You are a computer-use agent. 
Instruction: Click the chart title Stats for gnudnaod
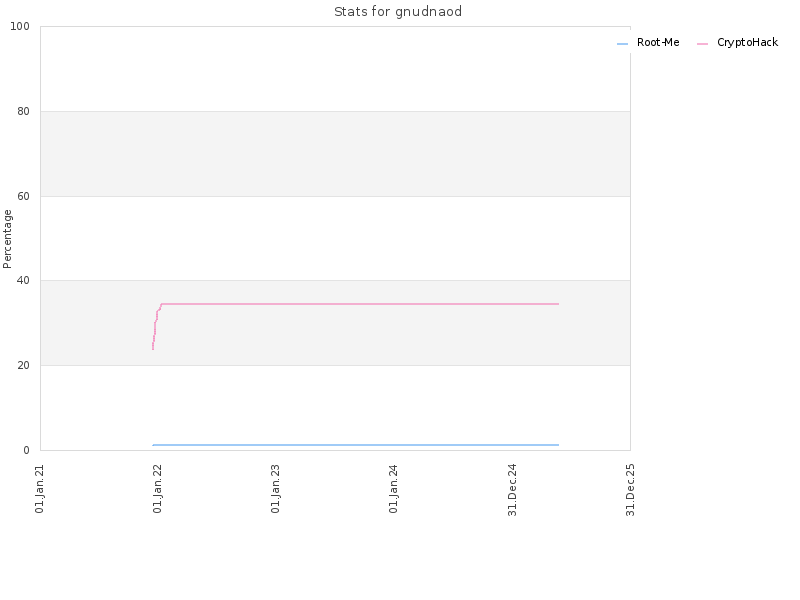click(x=398, y=12)
